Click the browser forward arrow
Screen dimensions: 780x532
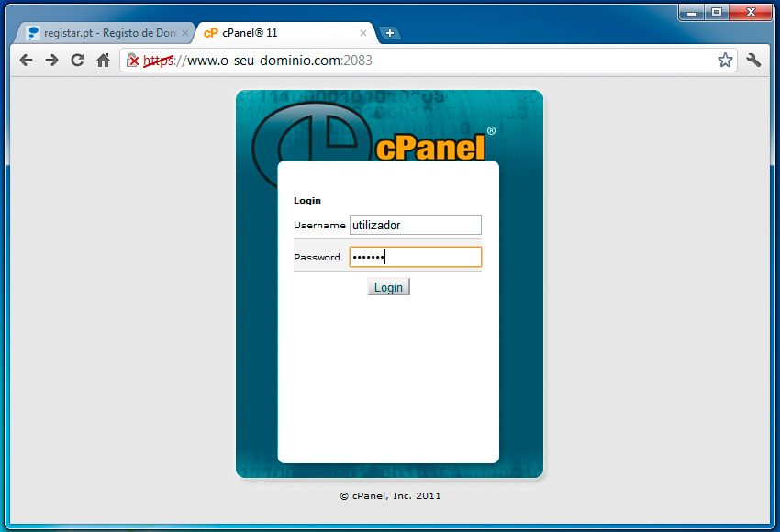coord(51,61)
